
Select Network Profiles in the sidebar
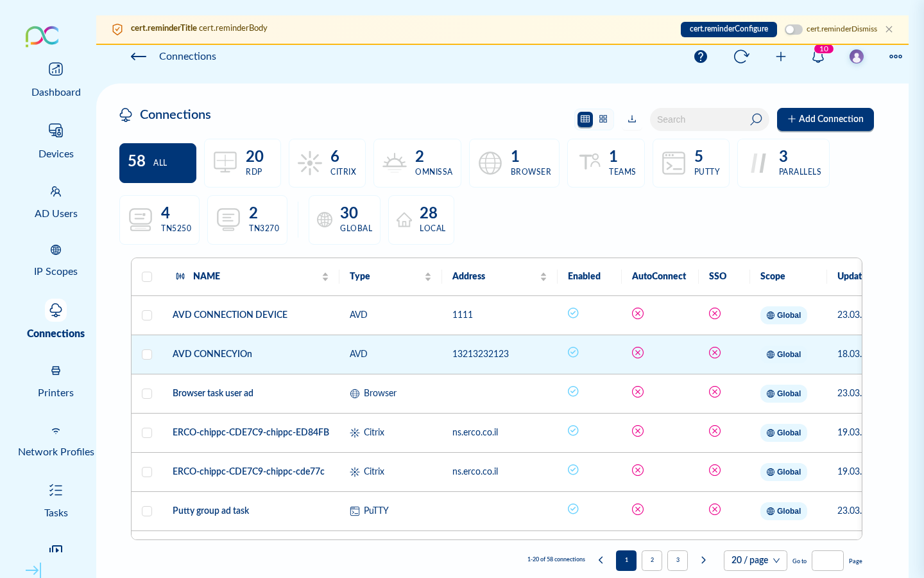(56, 441)
